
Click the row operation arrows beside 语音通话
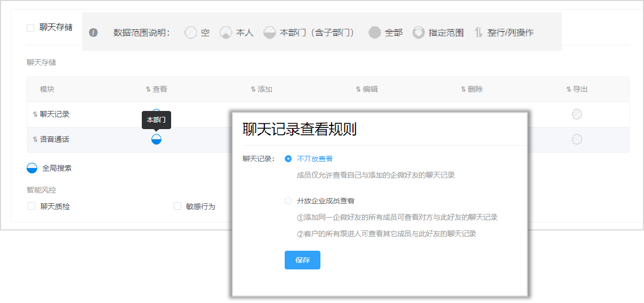pyautogui.click(x=35, y=139)
